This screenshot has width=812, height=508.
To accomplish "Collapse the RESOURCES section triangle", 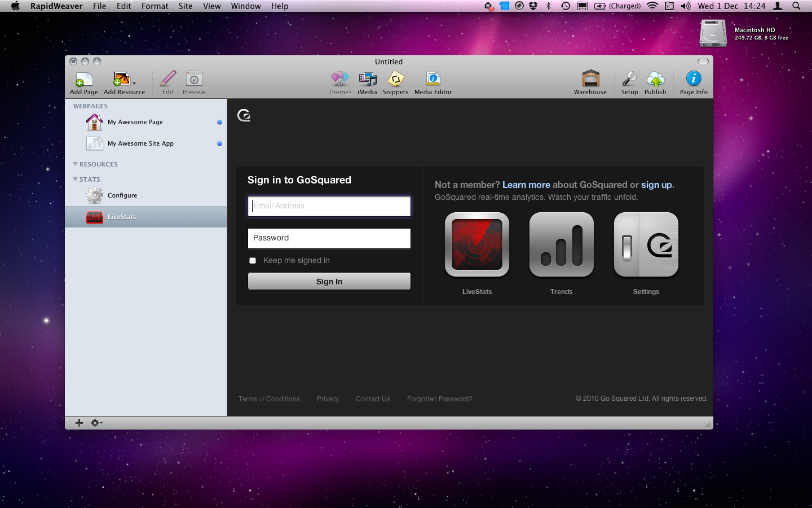I will coord(75,164).
